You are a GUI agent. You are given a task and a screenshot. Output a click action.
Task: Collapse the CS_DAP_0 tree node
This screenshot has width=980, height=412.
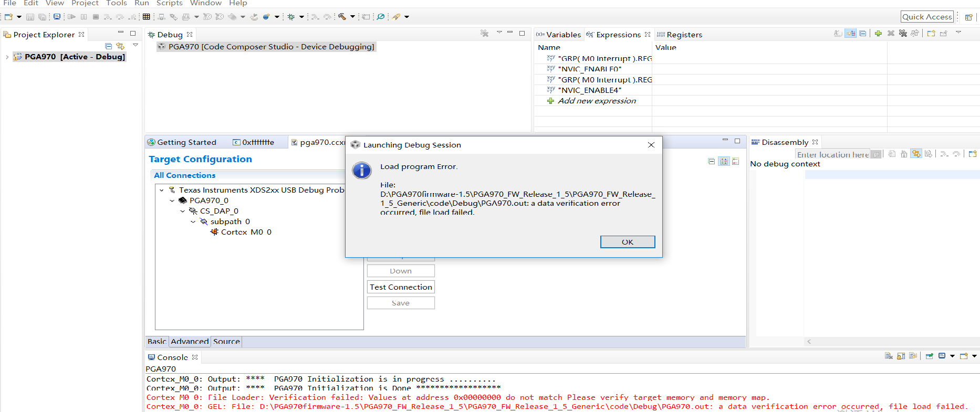[x=183, y=211]
